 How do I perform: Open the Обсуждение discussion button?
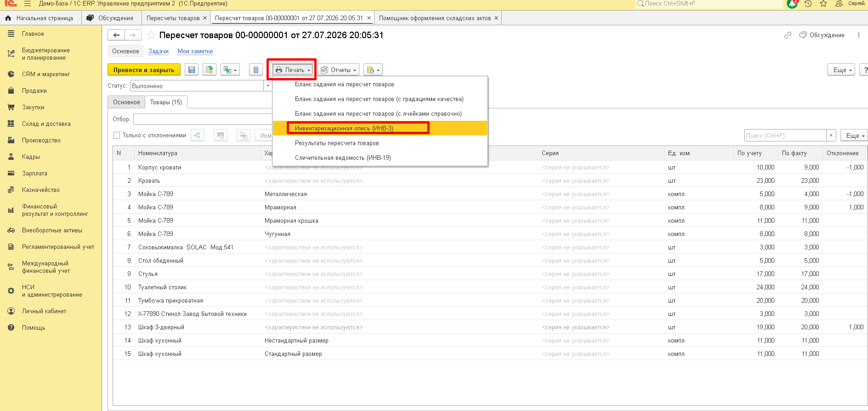[822, 35]
